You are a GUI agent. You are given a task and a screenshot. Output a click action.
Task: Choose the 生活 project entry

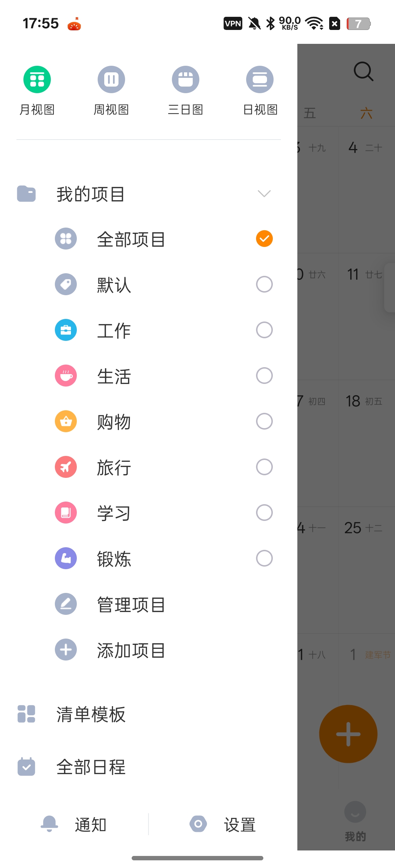click(163, 376)
